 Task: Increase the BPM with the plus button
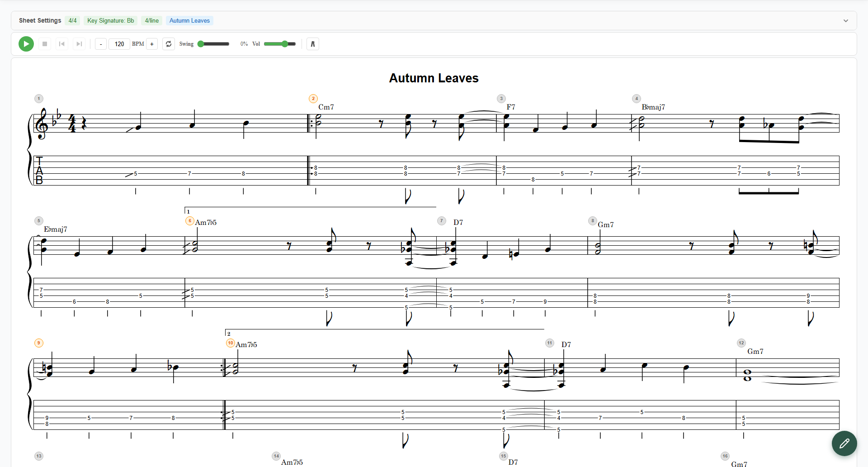tap(152, 44)
